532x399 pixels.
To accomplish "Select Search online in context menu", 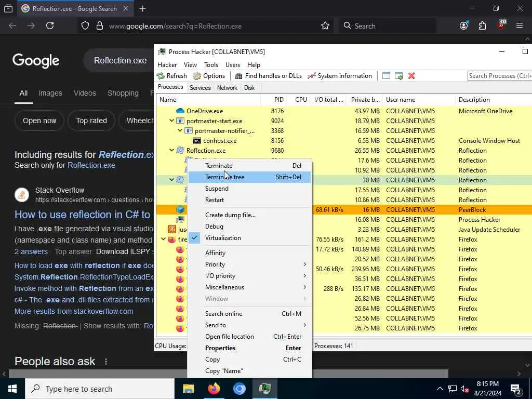I will pos(249,314).
